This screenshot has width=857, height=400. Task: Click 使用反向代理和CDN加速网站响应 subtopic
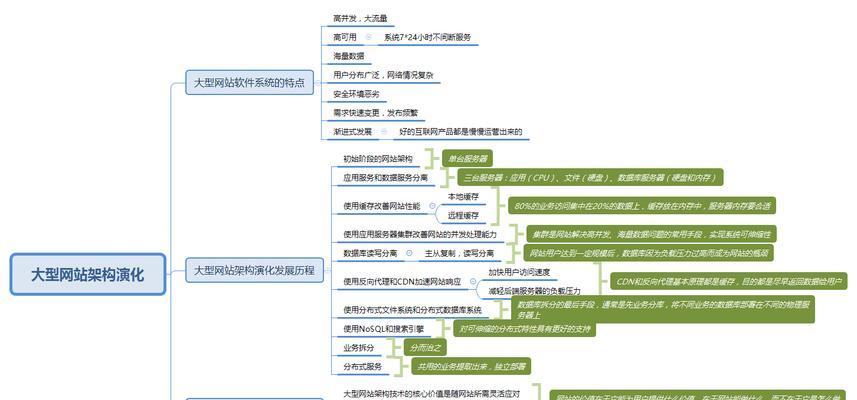[402, 281]
